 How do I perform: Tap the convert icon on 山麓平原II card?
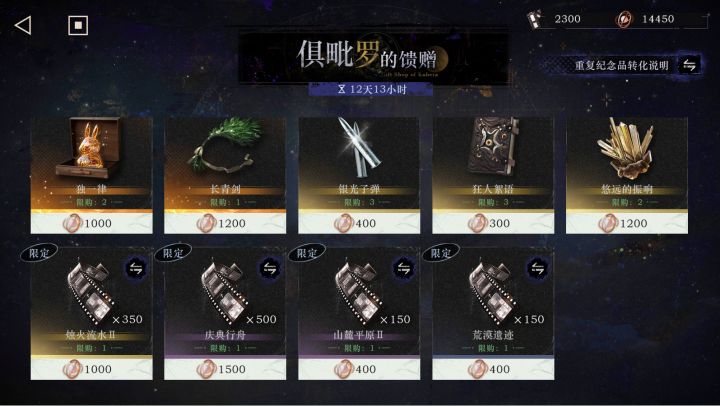(x=404, y=268)
